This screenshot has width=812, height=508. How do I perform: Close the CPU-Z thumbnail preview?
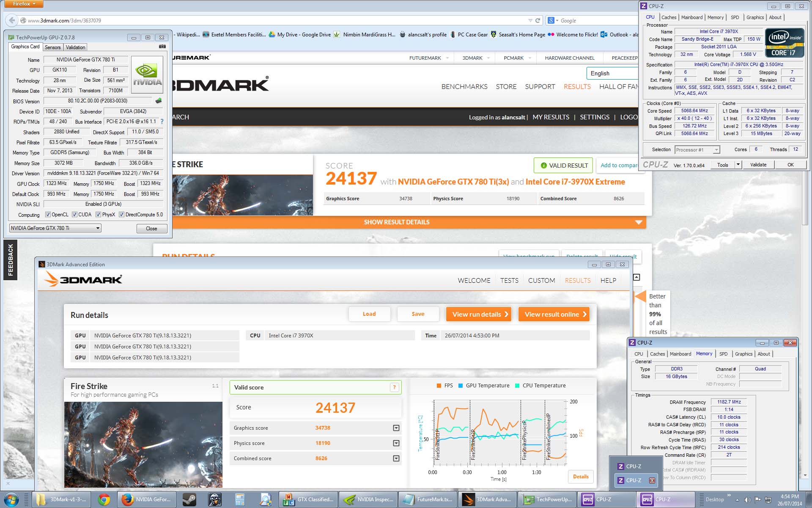click(x=652, y=480)
